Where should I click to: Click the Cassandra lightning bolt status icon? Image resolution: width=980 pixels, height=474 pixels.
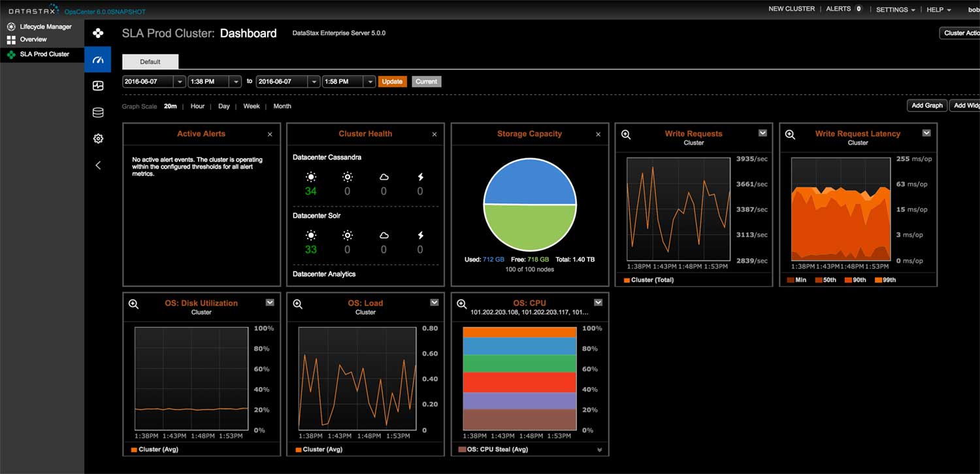(420, 177)
